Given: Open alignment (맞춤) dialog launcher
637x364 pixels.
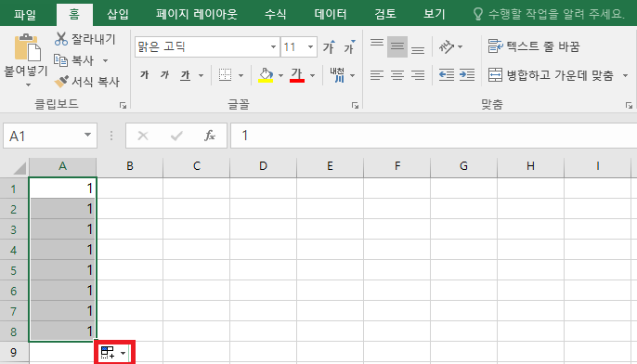Looking at the screenshot, I should tap(629, 106).
